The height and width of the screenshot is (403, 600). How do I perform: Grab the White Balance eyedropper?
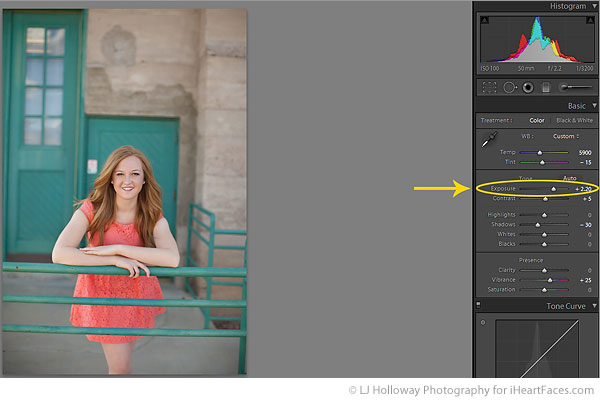pyautogui.click(x=489, y=139)
